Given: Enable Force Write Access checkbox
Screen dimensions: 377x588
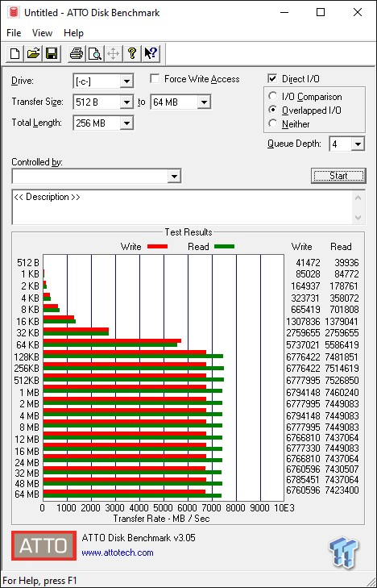Looking at the screenshot, I should [154, 79].
